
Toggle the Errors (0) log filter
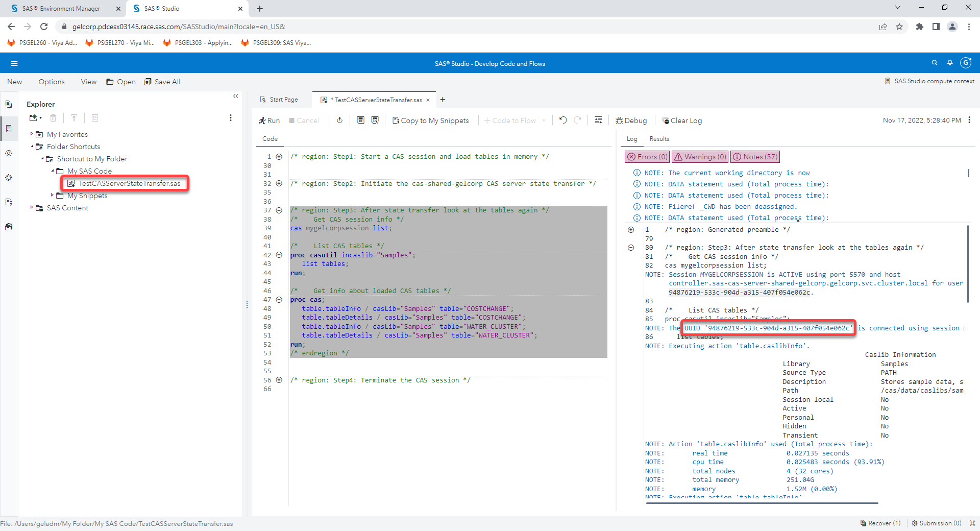click(647, 157)
